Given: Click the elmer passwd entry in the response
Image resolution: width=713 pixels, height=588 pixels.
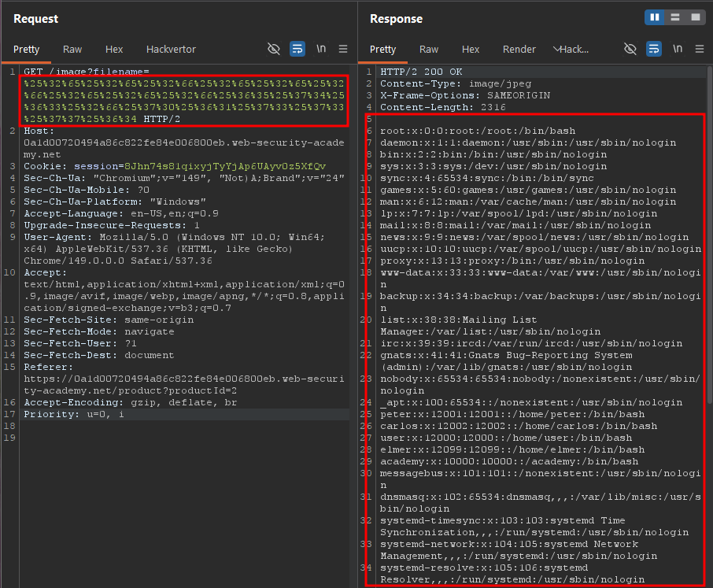Looking at the screenshot, I should coord(512,449).
